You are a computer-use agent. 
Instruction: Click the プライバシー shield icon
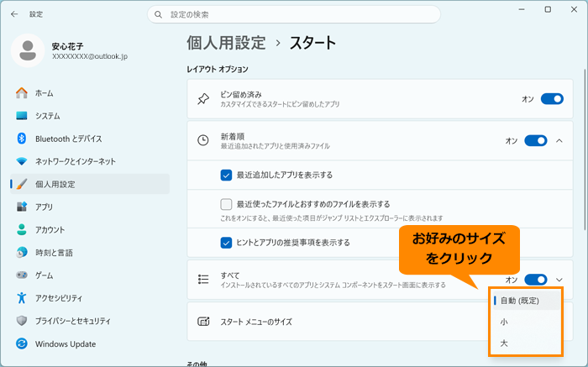pyautogui.click(x=22, y=321)
